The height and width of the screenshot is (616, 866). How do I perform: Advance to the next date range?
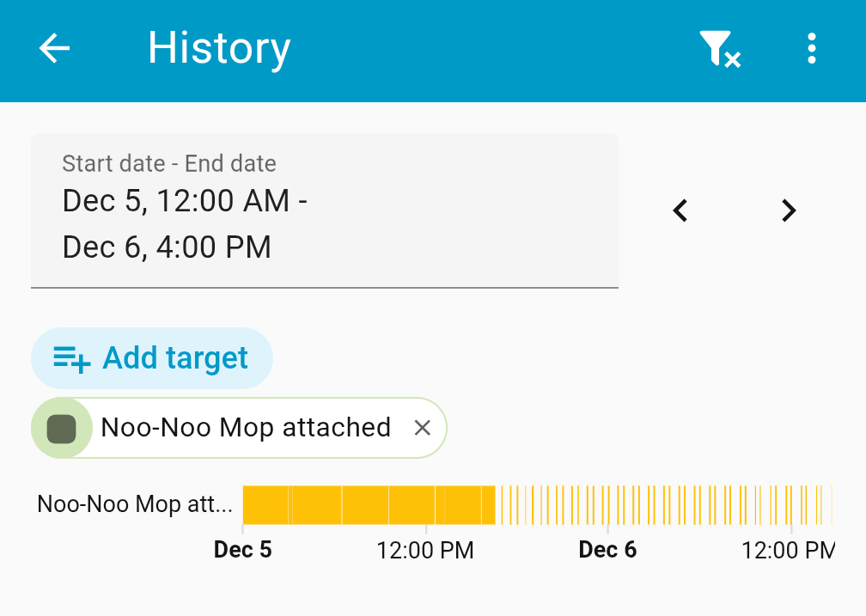[789, 210]
